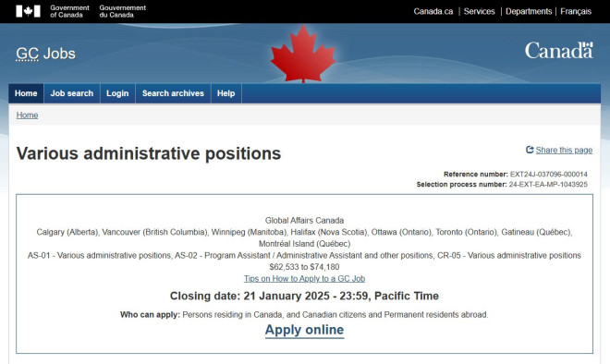Click the Montréal Island (Québec) location text
Viewport: 610px width, 364px height.
click(305, 244)
